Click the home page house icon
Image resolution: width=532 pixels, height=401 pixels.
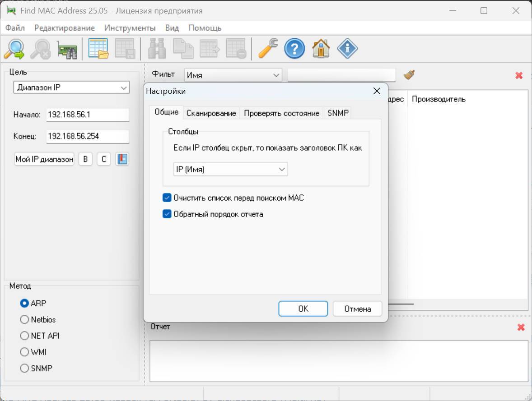[x=321, y=49]
